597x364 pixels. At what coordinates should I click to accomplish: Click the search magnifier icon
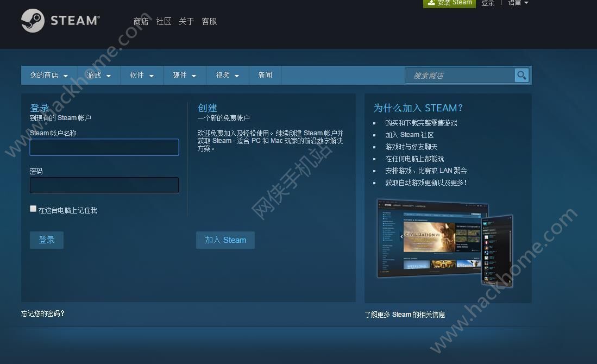pos(521,75)
